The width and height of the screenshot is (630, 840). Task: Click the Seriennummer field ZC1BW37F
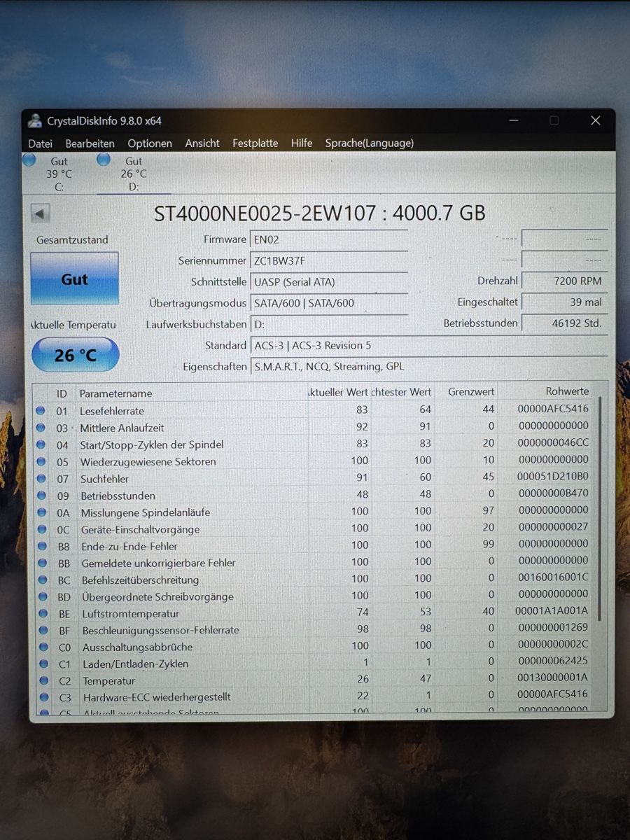coord(329,260)
